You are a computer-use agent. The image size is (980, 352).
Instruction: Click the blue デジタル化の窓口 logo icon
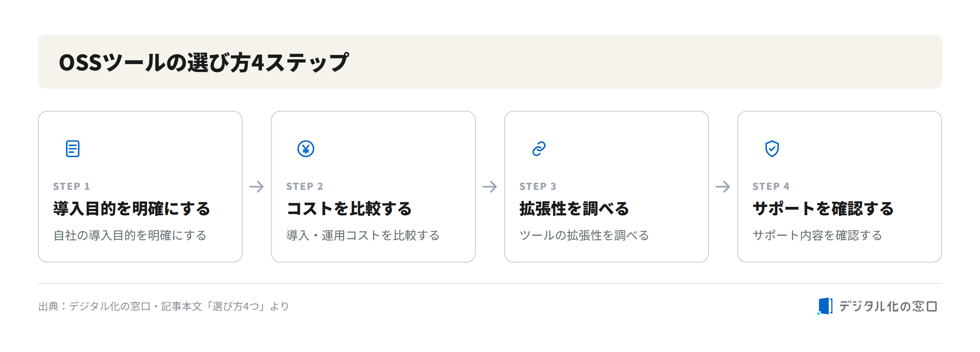coord(825,306)
